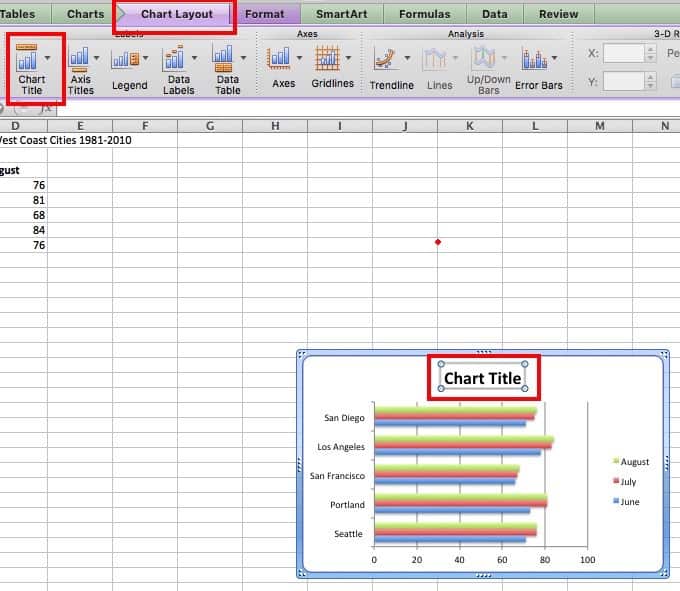Viewport: 680px width, 591px height.
Task: Expand the Axis Titles dropdown arrow
Action: (x=96, y=58)
